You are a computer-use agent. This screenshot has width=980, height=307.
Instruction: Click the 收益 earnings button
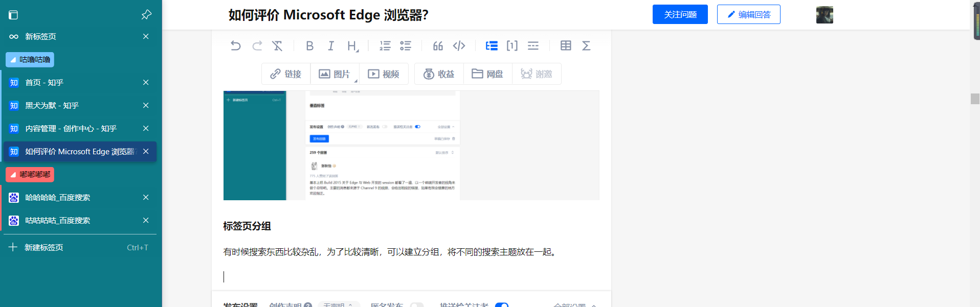click(x=439, y=74)
